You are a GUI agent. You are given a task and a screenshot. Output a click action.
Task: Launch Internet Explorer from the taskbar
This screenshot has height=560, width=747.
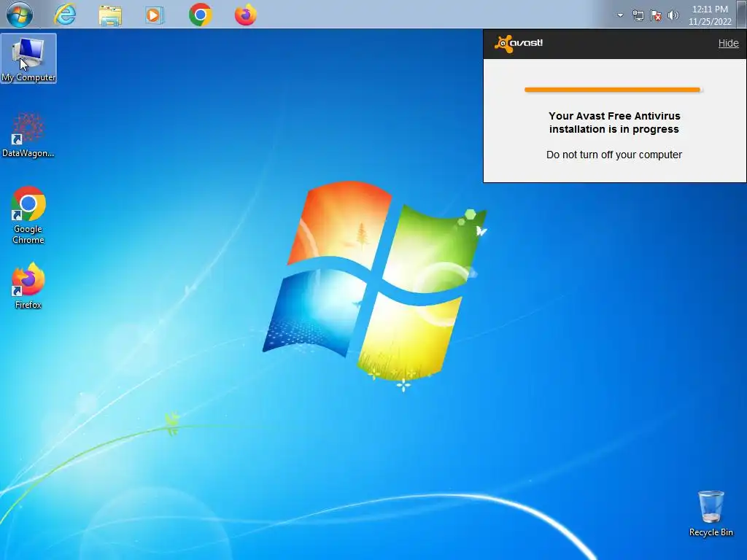[65, 15]
